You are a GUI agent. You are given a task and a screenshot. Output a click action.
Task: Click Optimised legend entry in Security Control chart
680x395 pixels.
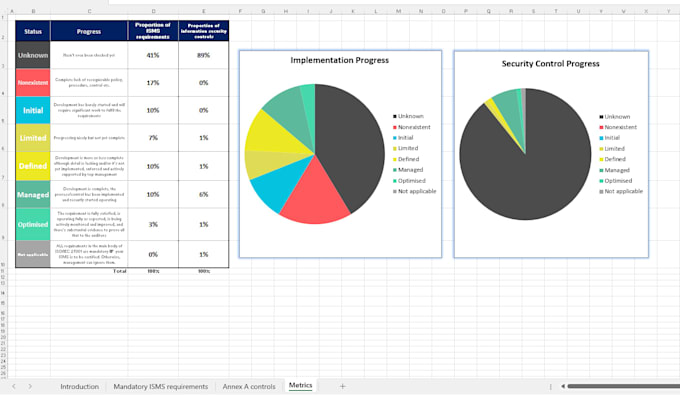615,181
